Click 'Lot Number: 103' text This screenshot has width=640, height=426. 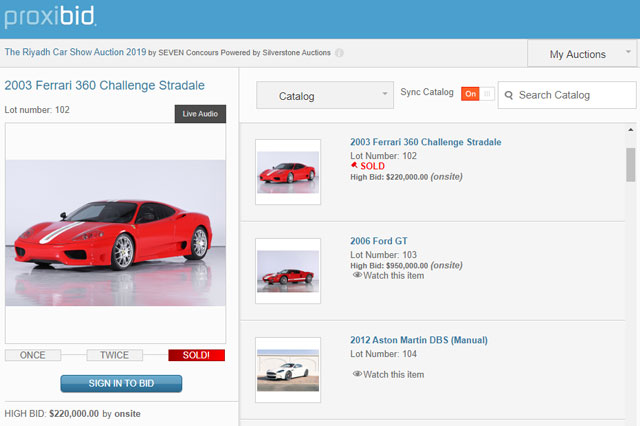[383, 255]
